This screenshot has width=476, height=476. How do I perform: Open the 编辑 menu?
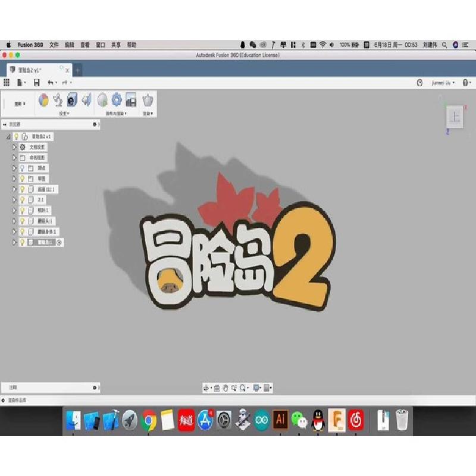70,45
